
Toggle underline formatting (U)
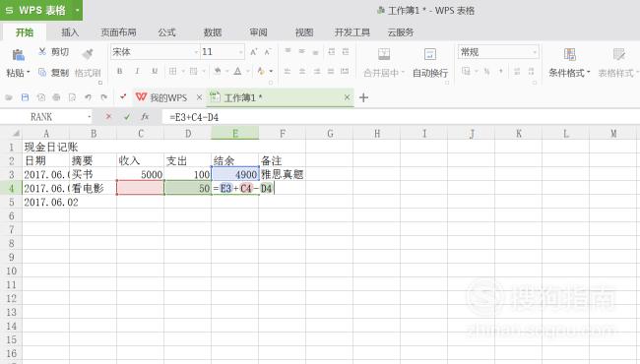(x=155, y=71)
